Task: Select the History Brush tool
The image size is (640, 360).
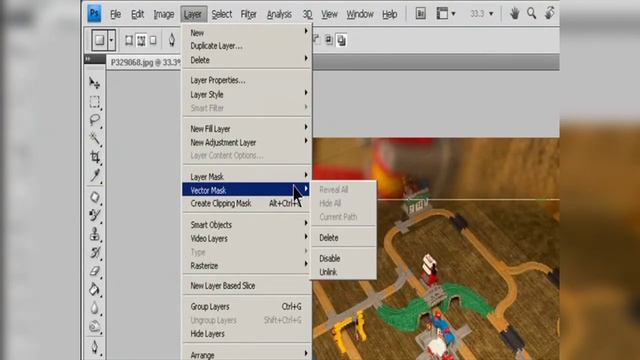Action: coord(95,253)
